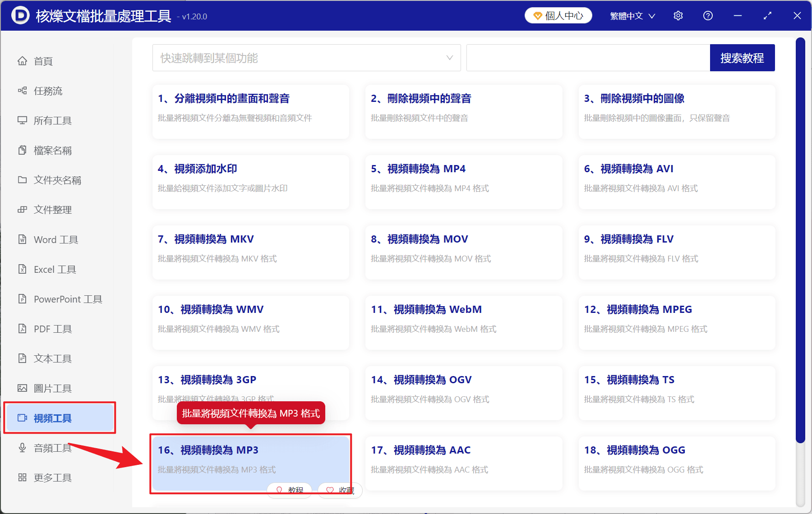Open card 4 視頻添加水印

coord(251,182)
